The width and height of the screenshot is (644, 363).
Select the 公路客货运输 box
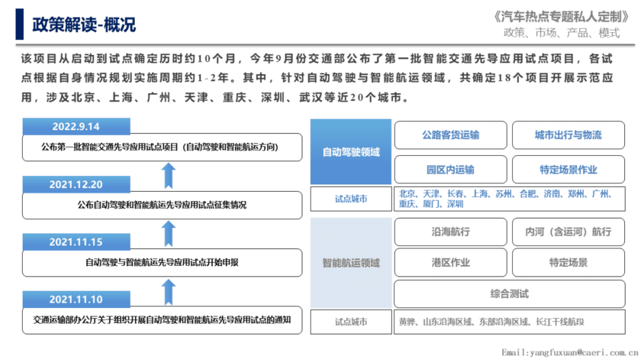point(450,135)
